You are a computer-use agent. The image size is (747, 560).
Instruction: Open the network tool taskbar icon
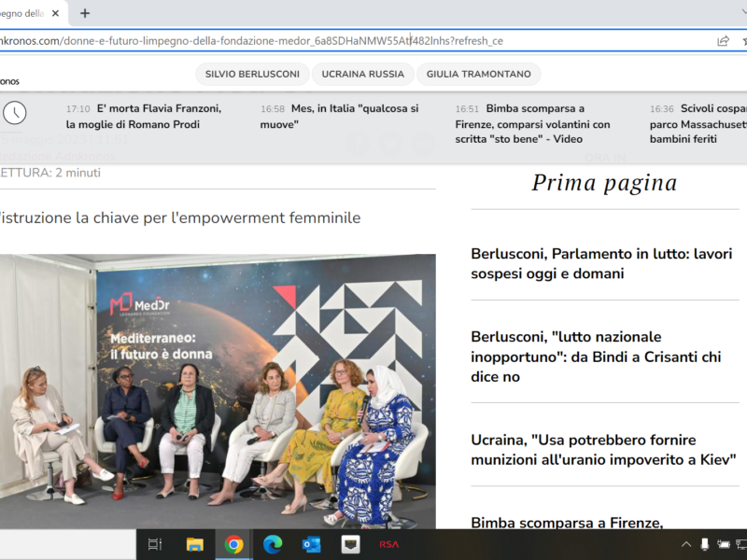coord(351,544)
